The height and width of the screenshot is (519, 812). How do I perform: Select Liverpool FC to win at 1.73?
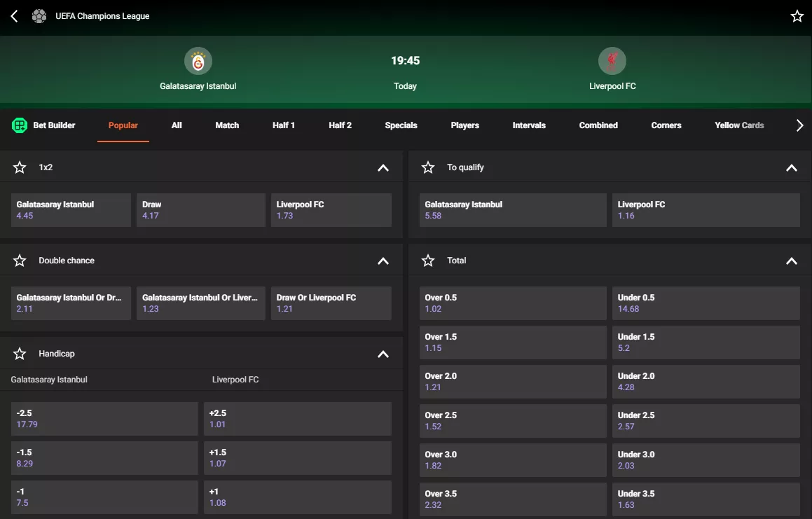click(x=331, y=210)
